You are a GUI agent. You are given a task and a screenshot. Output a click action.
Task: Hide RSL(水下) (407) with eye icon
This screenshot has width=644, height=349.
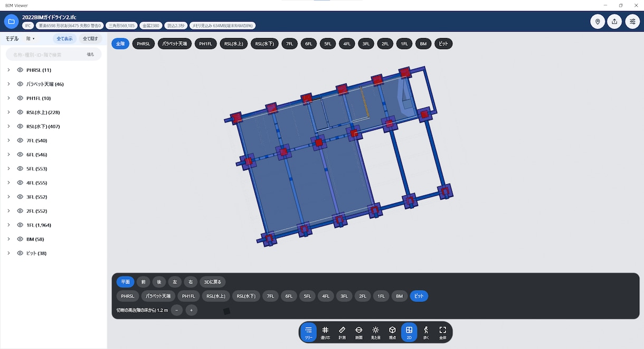pyautogui.click(x=20, y=126)
